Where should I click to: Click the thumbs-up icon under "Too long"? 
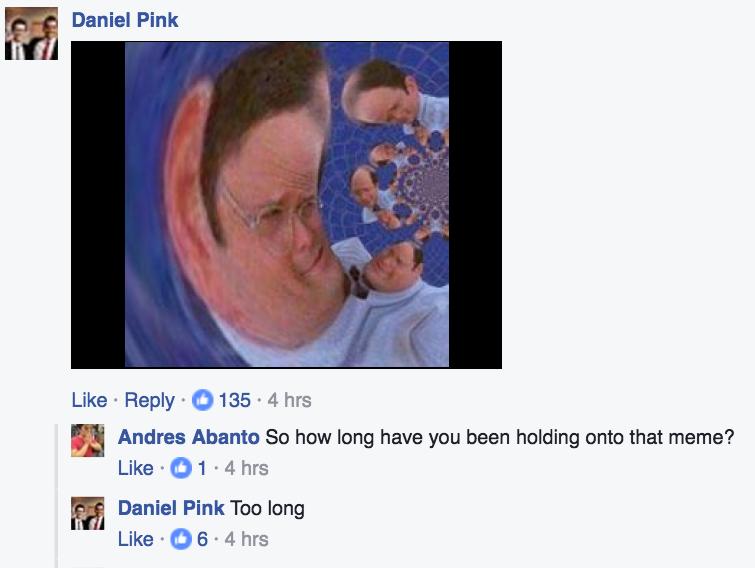pyautogui.click(x=181, y=539)
